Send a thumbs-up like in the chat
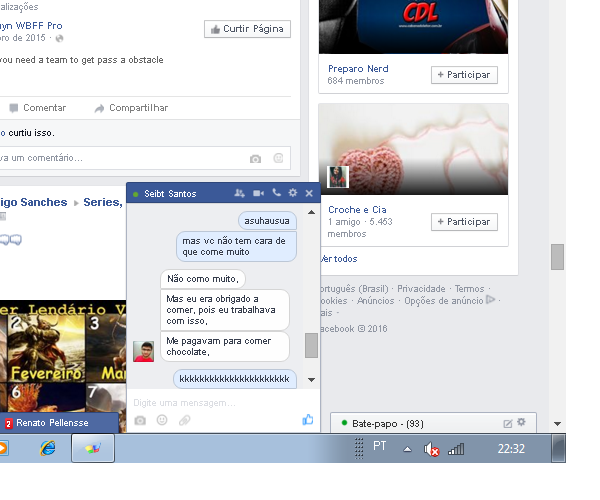The image size is (600, 500). 308,420
